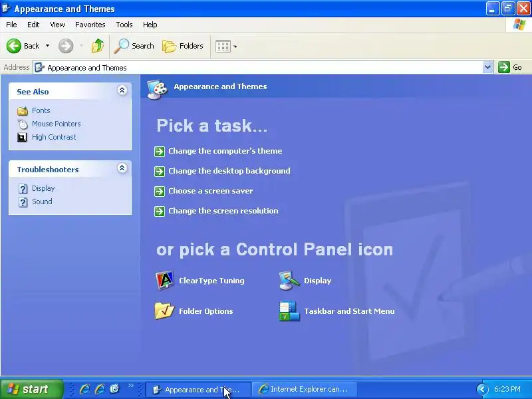
Task: Click the Display control panel icon
Action: click(289, 281)
